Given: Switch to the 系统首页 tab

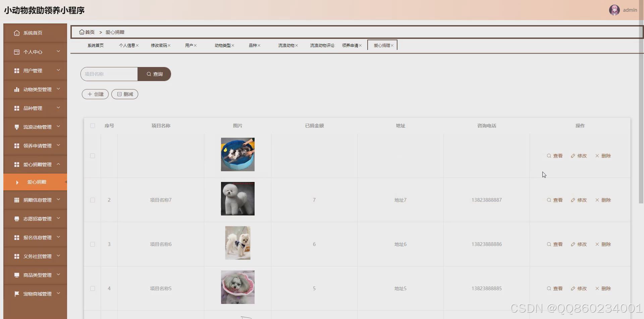Looking at the screenshot, I should pyautogui.click(x=96, y=46).
